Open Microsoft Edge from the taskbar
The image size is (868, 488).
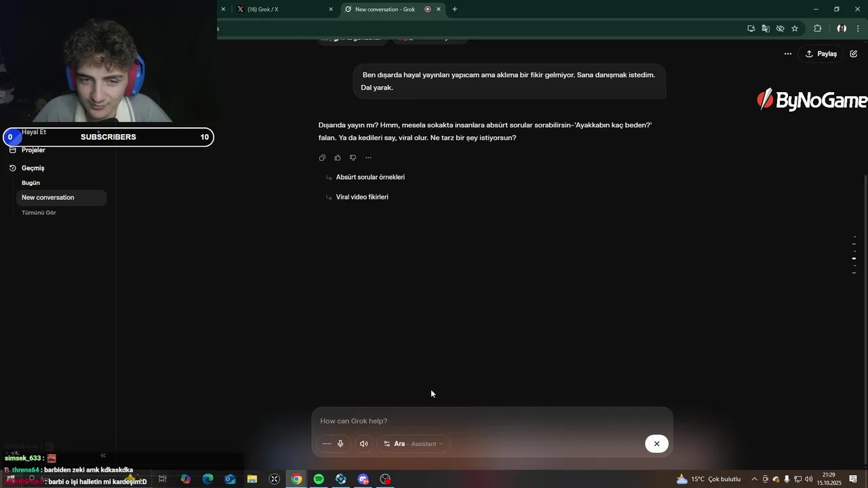pos(208,479)
